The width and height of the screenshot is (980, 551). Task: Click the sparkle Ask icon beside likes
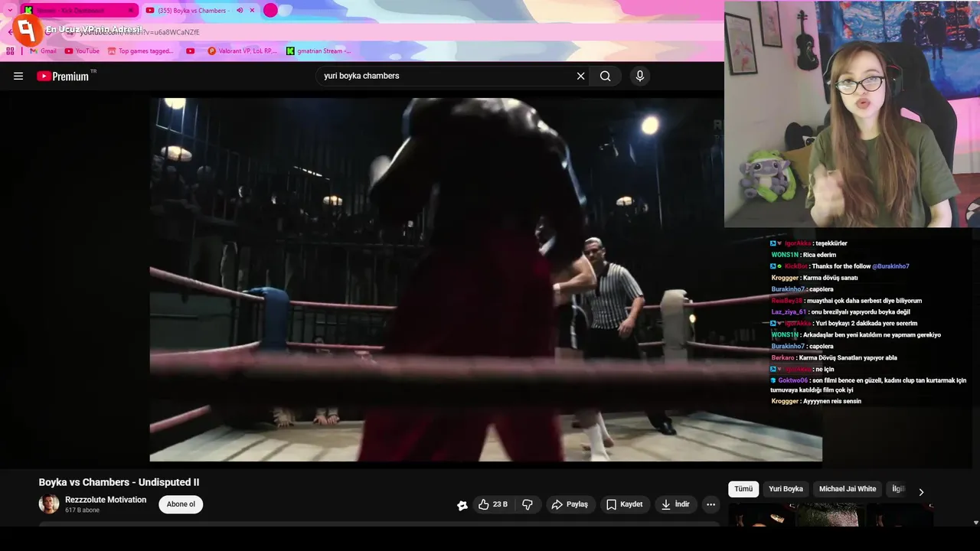462,505
